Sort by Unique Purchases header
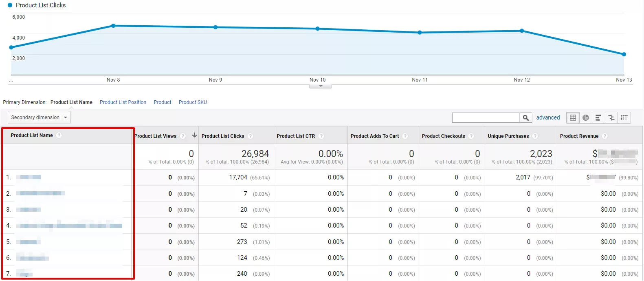644x281 pixels. tap(508, 136)
